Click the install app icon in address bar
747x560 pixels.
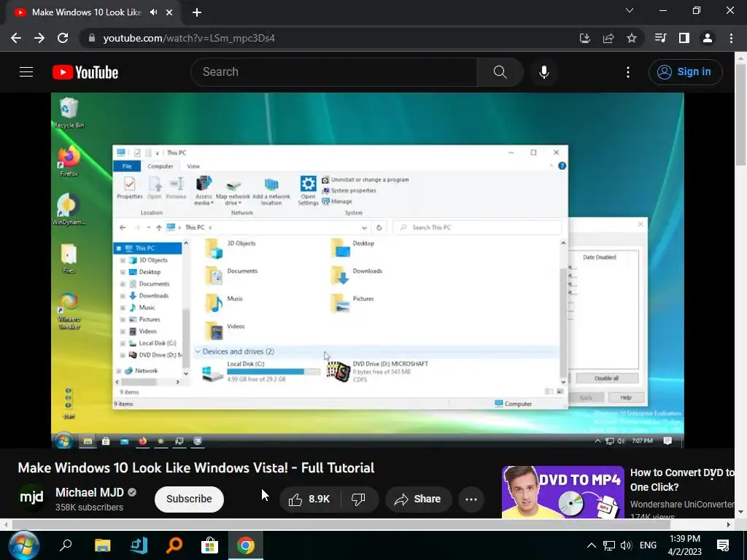[585, 38]
